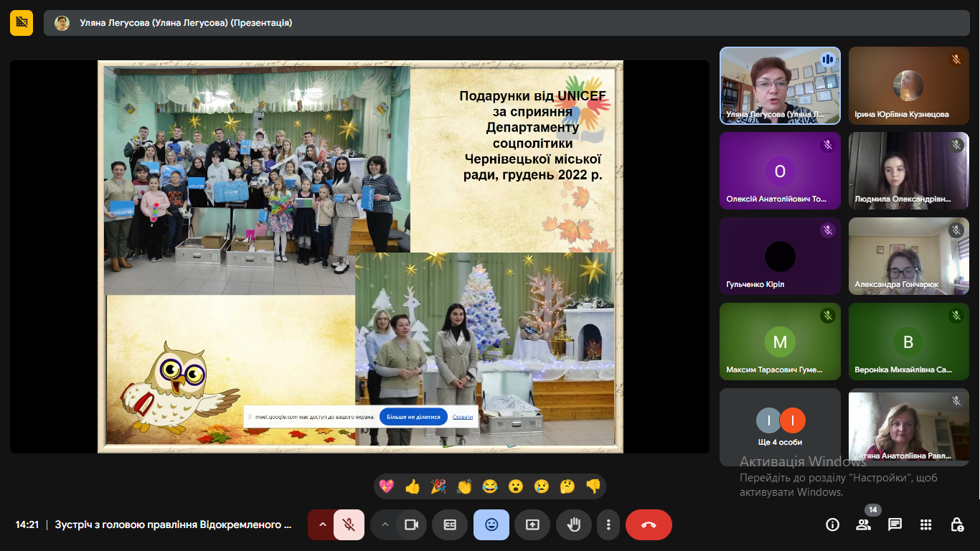The height and width of the screenshot is (551, 980).
Task: Show participants list with 14 badge
Action: click(864, 524)
